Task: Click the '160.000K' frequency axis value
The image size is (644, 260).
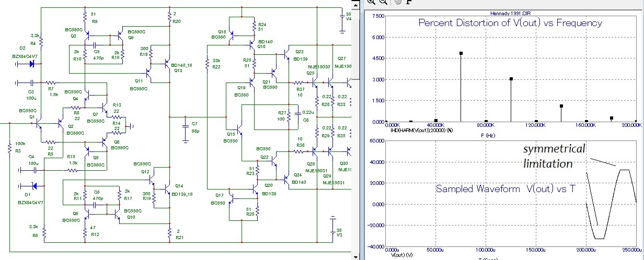Action: tap(586, 125)
